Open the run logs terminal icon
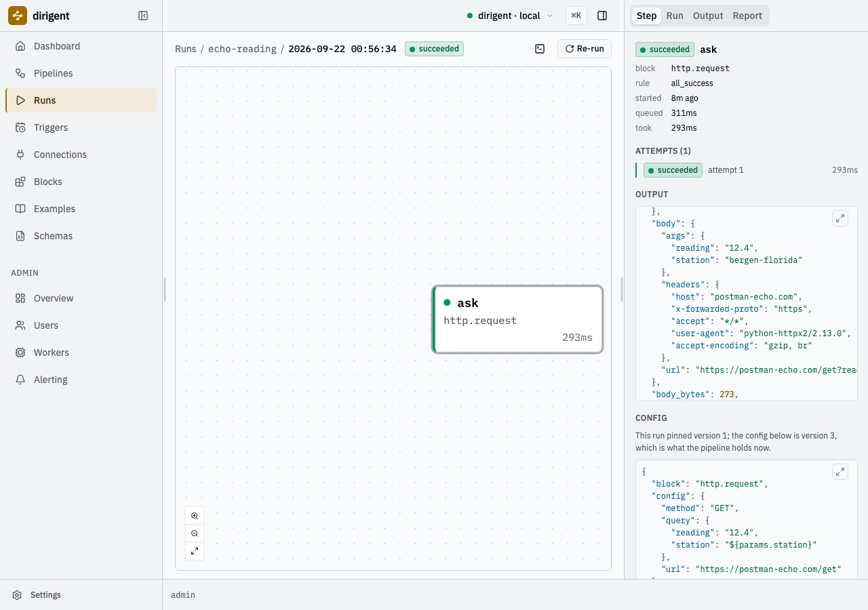This screenshot has width=868, height=610. click(x=540, y=49)
